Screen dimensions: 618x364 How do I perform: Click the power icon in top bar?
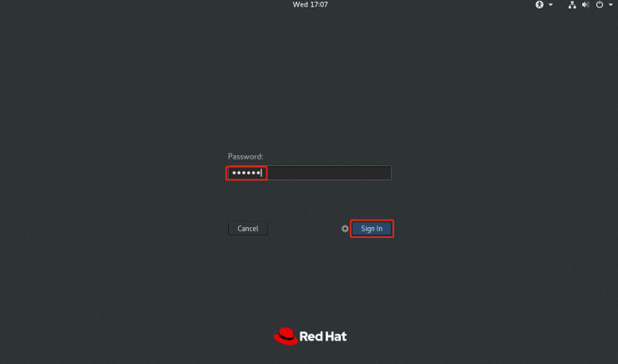click(600, 5)
